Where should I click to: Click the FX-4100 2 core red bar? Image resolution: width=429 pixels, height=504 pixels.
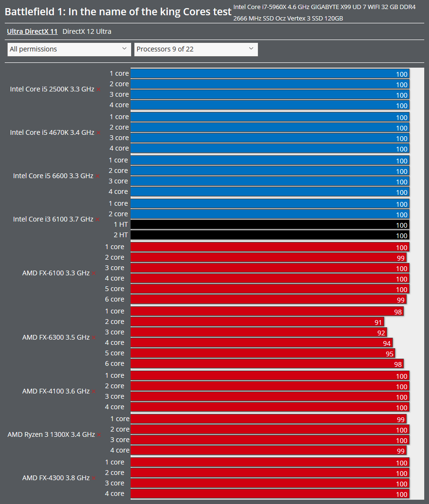270,386
